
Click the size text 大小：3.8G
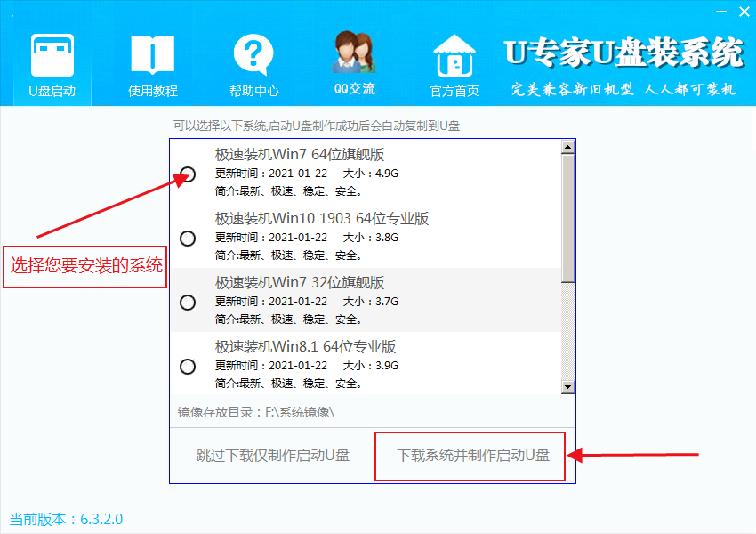coord(370,238)
